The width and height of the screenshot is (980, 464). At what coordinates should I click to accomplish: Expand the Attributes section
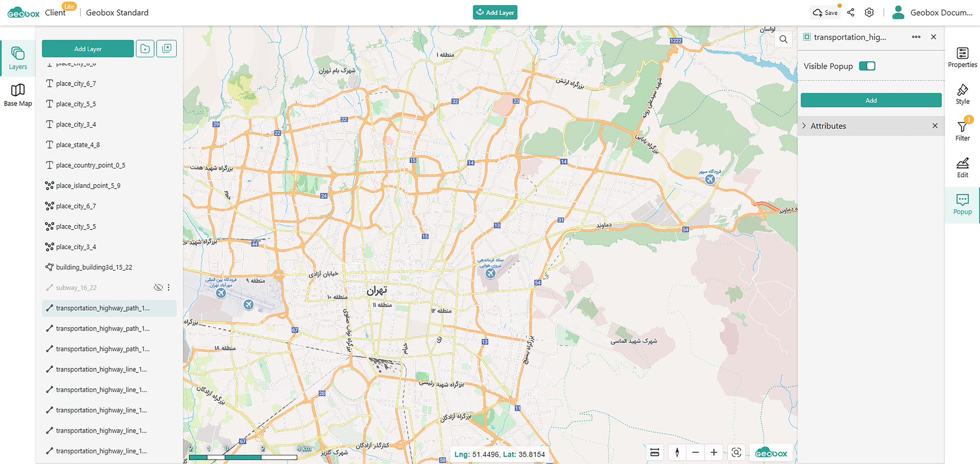coord(804,126)
